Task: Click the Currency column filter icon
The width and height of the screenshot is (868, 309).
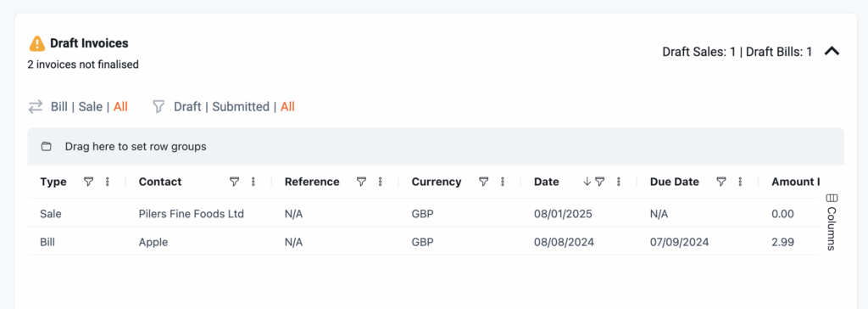Action: [x=483, y=182]
